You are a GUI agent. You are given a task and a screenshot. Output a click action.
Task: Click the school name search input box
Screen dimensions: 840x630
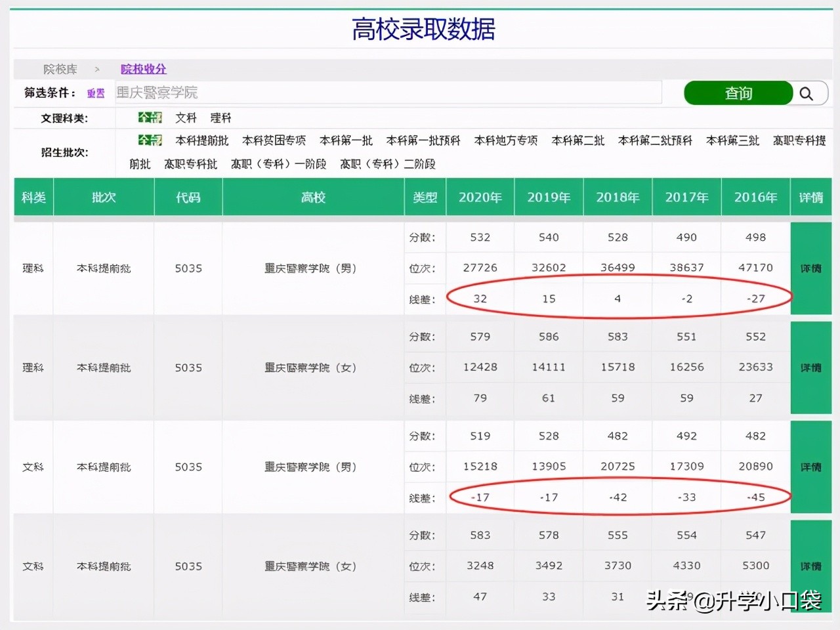(387, 93)
